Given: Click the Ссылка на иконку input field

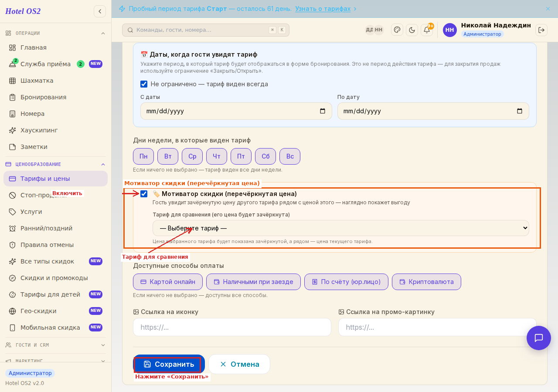Looking at the screenshot, I should (232, 327).
